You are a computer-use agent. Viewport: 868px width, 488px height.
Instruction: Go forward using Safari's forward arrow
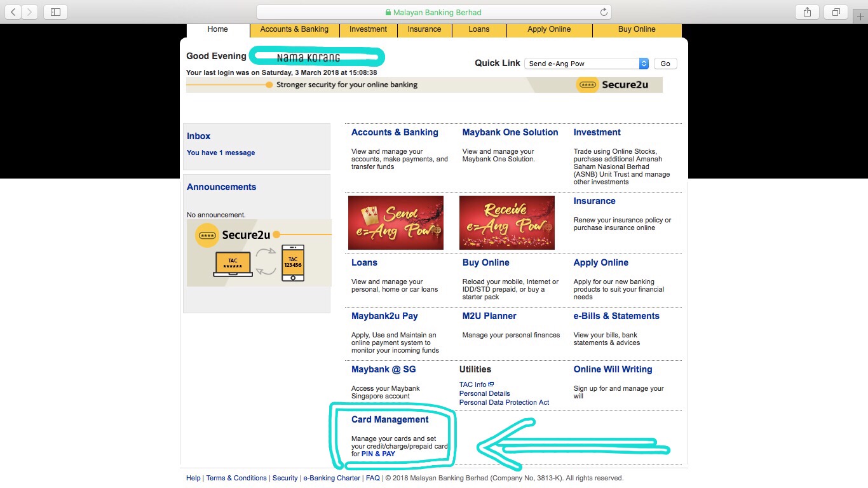tap(30, 12)
